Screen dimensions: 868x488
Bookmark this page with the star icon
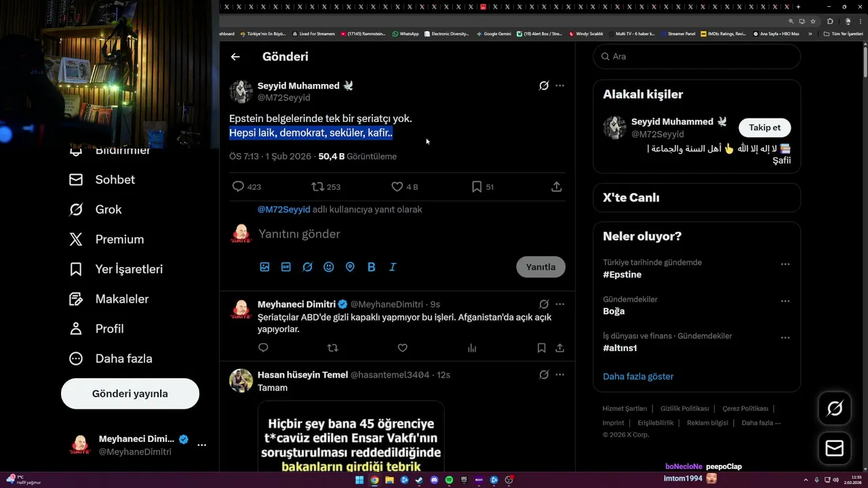813,21
